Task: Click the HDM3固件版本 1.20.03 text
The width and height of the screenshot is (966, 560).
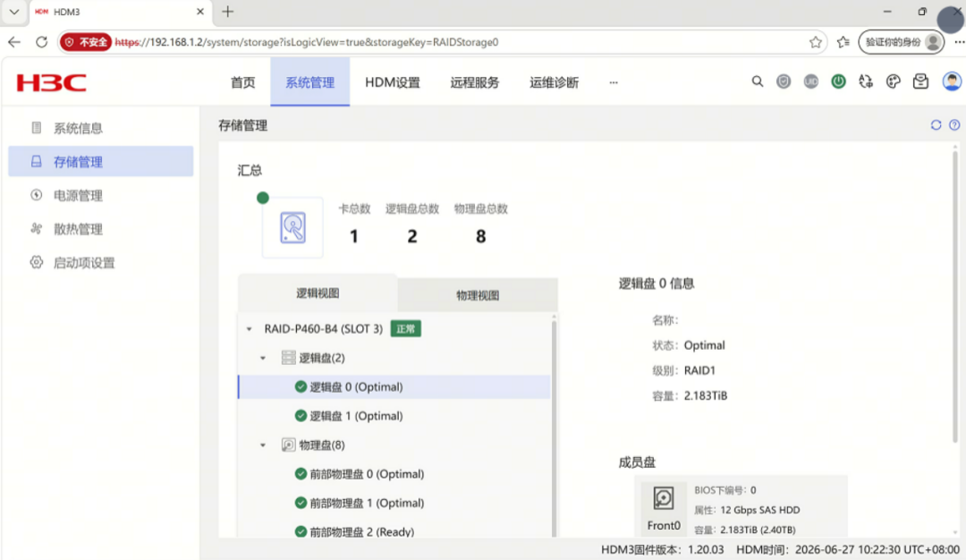Action: pos(662,549)
